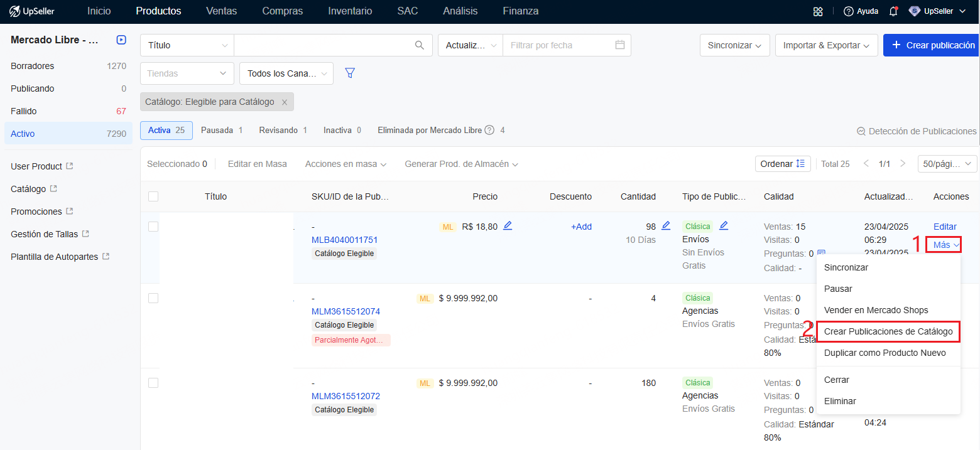Screen dimensions: 980x450
Task: Open the Todos los Canales dropdown
Action: coord(286,73)
